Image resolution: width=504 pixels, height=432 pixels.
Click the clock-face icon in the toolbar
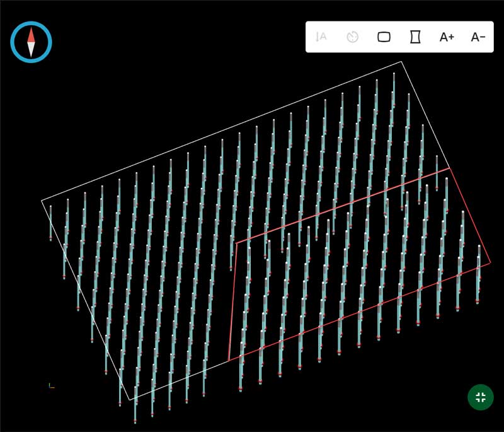(352, 38)
